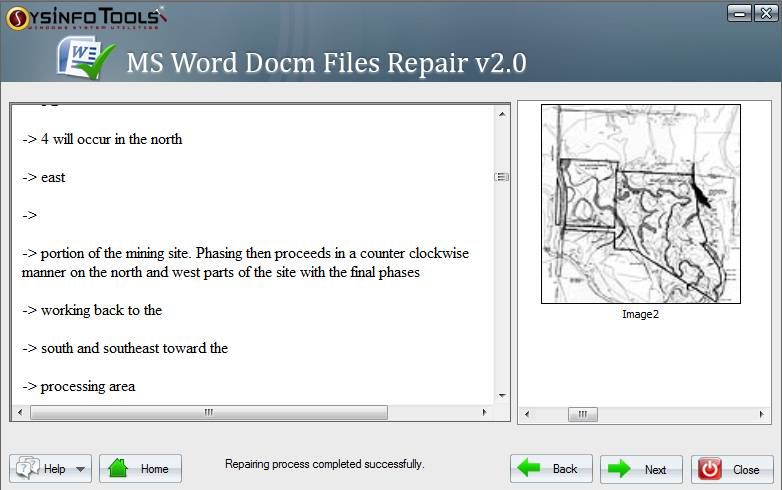Click the line 'east'

[x=43, y=177]
